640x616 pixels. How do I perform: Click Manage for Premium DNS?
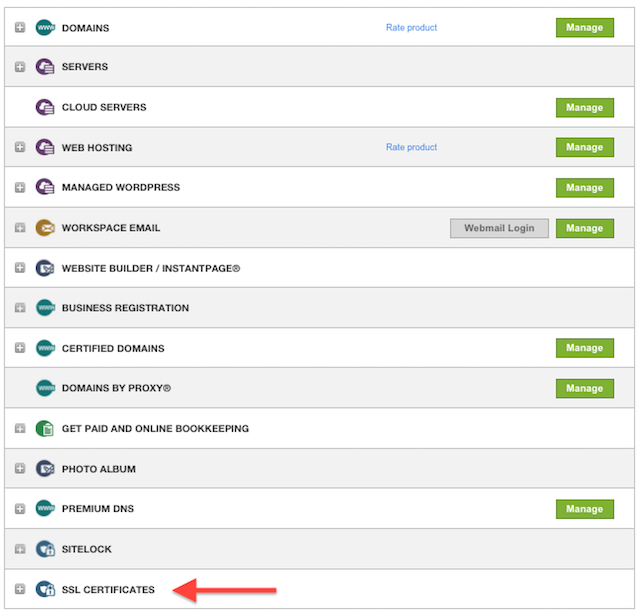pos(584,509)
